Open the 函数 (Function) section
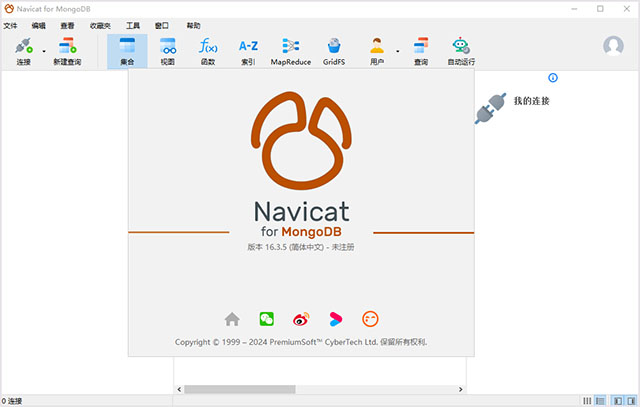The image size is (640, 407). [x=208, y=50]
